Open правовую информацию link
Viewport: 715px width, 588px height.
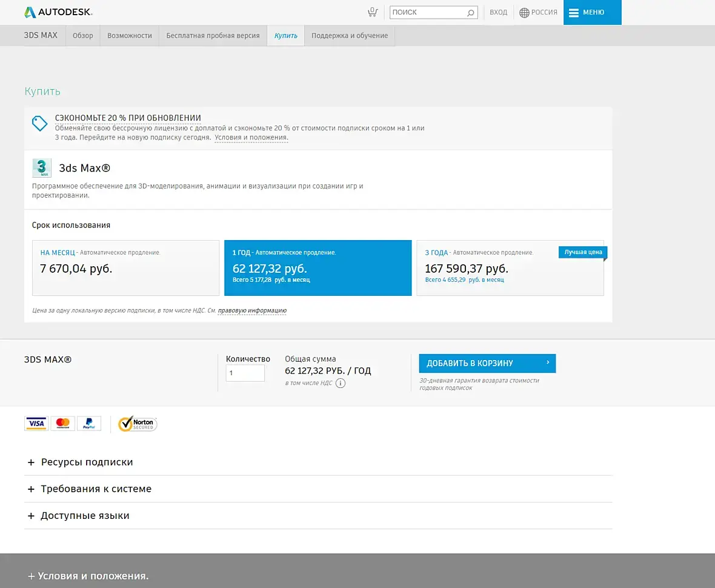pyautogui.click(x=252, y=310)
